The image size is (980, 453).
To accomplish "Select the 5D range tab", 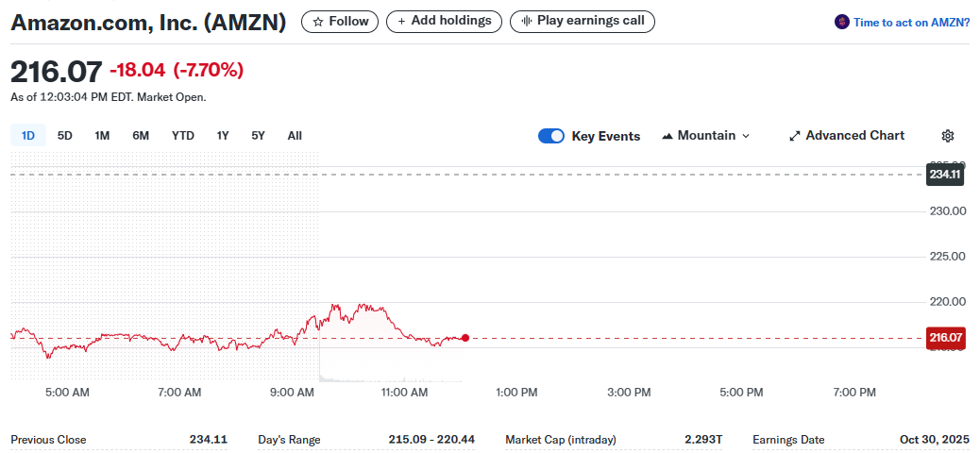I will click(x=65, y=136).
